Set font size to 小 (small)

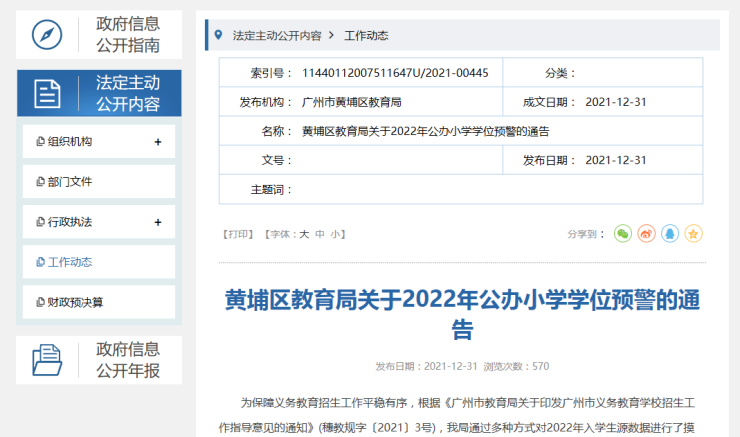point(335,234)
